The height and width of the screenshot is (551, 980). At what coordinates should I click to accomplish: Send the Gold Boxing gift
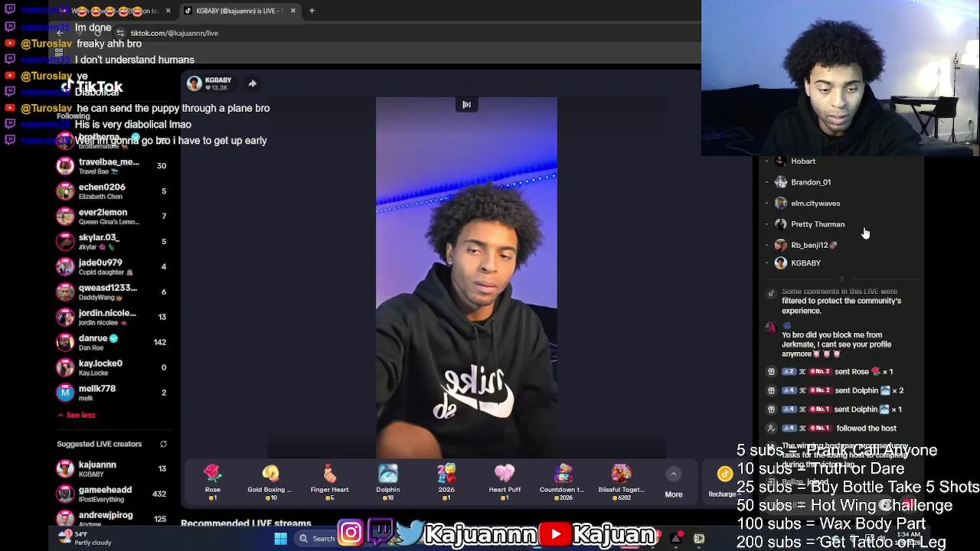pos(269,482)
